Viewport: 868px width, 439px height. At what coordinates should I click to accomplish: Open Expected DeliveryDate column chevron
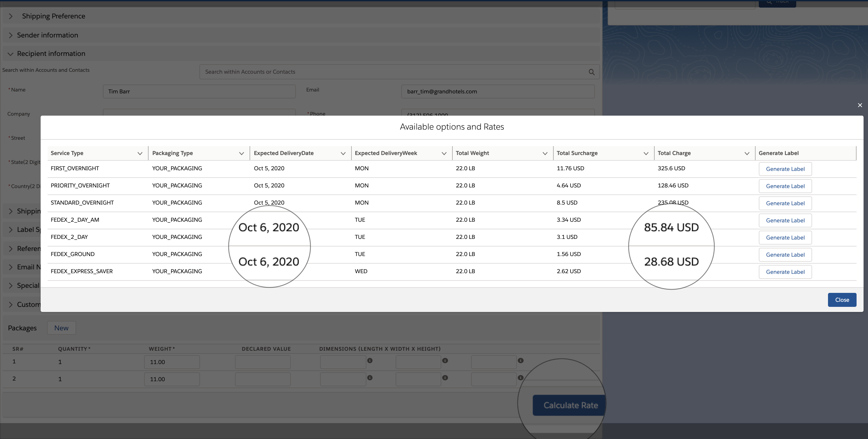coord(343,153)
